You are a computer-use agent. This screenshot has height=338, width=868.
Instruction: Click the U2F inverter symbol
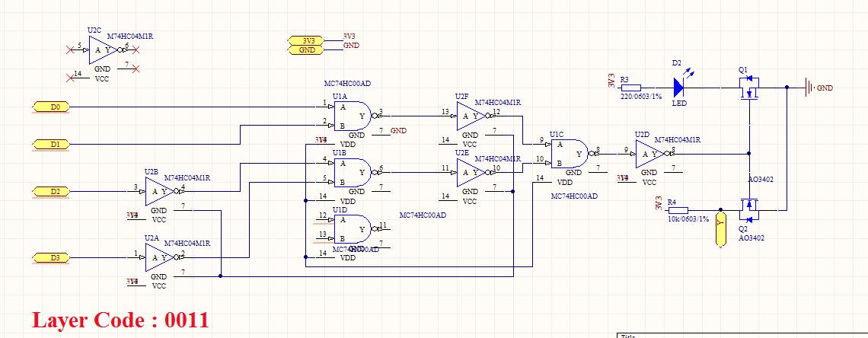(469, 116)
